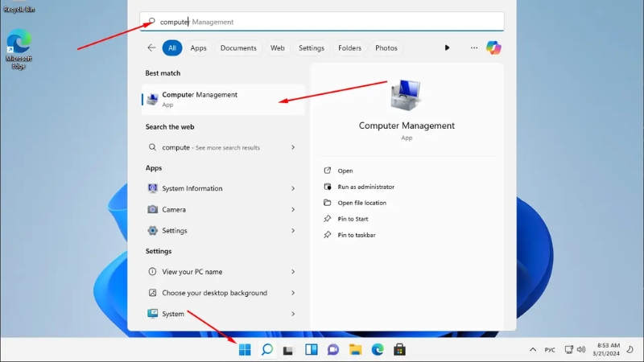Open Copilot from the search panel

coord(493,47)
